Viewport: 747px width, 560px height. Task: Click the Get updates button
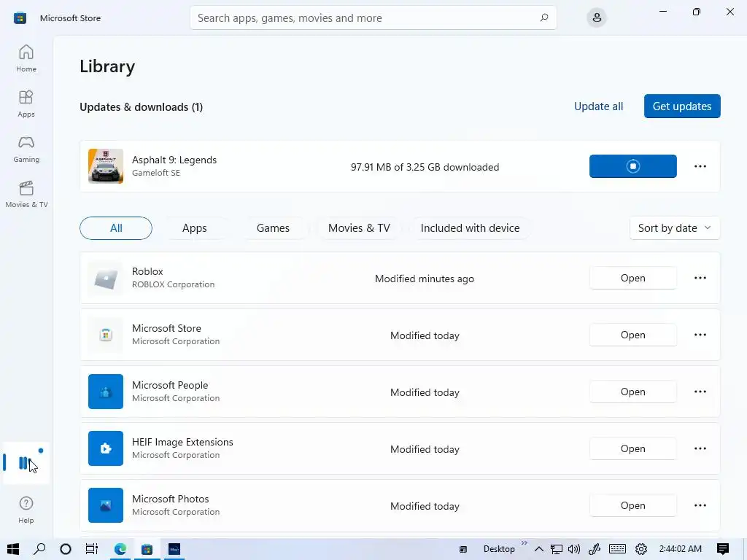pos(682,106)
